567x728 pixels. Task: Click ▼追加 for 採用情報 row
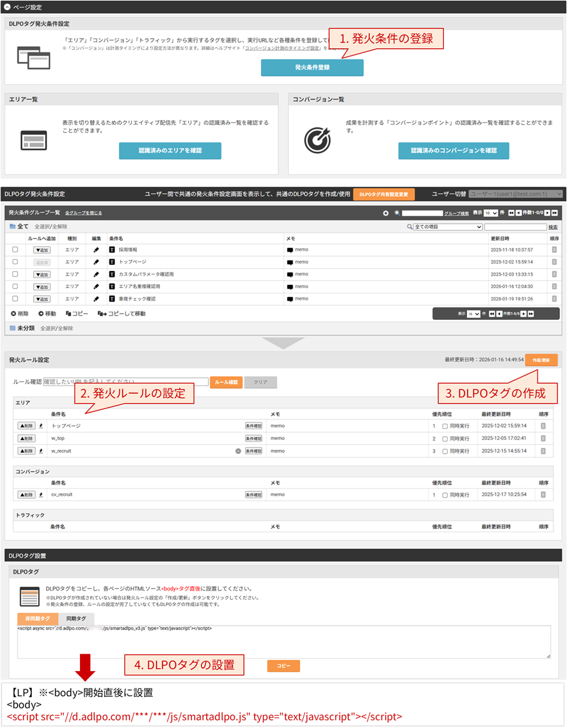coord(42,250)
